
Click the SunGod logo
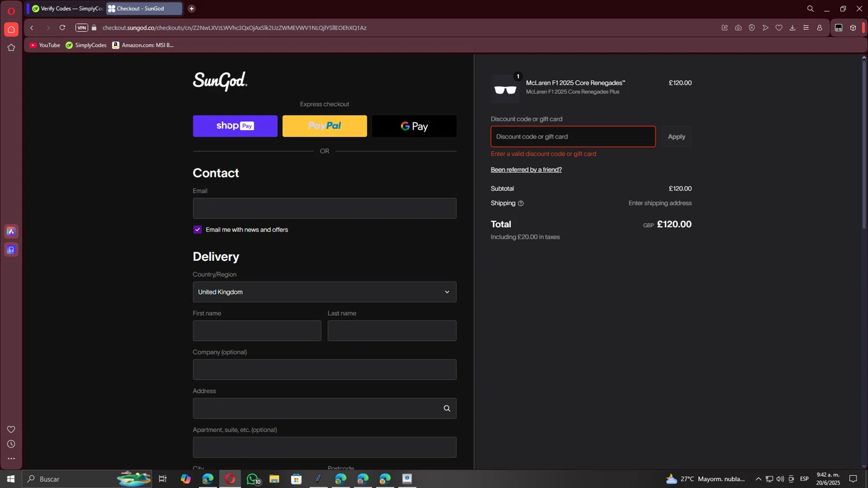[220, 82]
